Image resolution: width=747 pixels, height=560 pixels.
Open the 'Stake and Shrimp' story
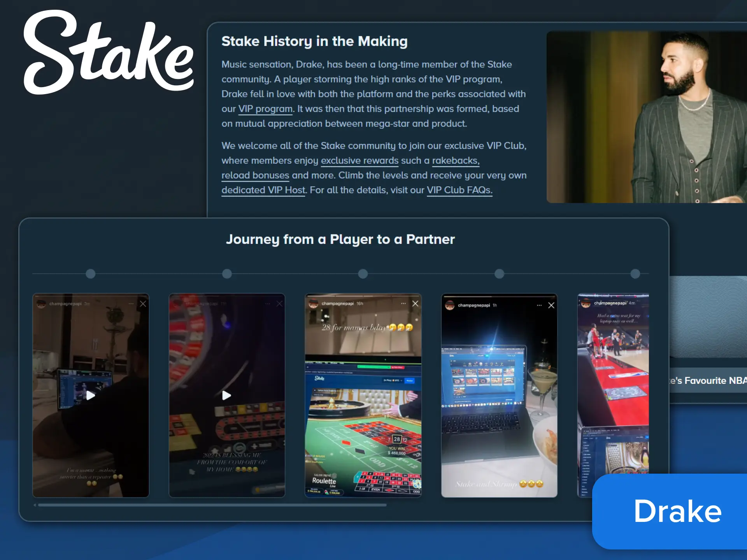point(499,395)
